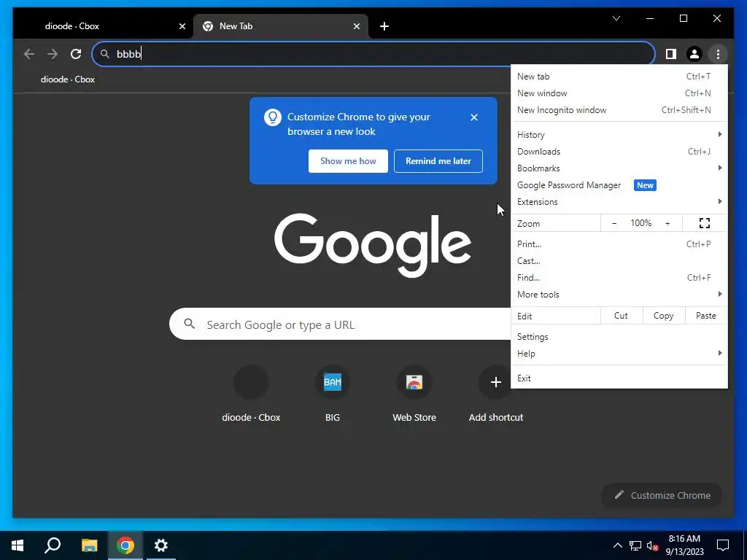Dismiss the Customize Chrome tip popup
Viewport: 747px width, 560px height.
pos(474,117)
